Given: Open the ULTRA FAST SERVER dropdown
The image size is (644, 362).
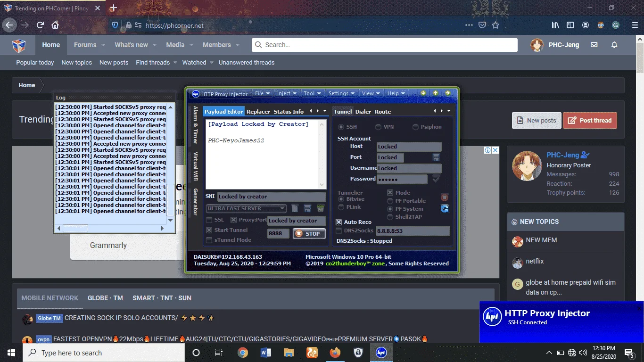Looking at the screenshot, I should (x=246, y=208).
